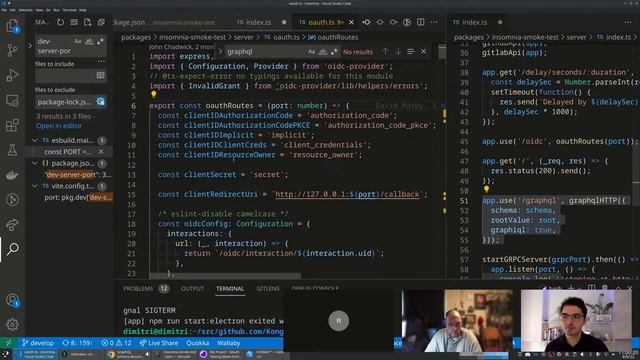Click Chrome icon in the taskbar
The image size is (640, 360).
tap(111, 354)
